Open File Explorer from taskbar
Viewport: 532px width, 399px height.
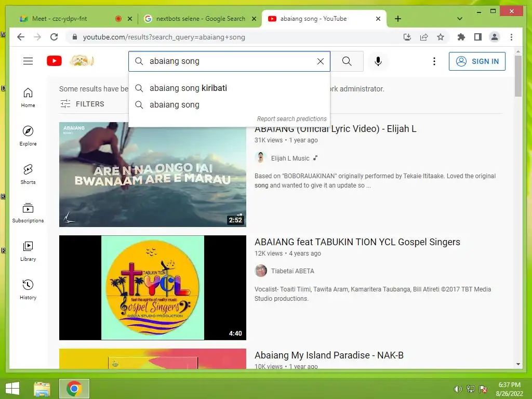(42, 389)
